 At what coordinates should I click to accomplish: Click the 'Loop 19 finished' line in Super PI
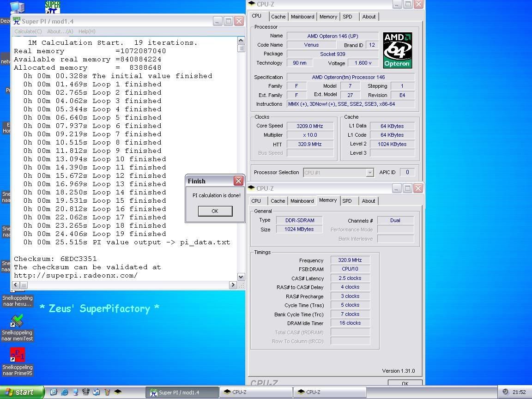click(95, 234)
